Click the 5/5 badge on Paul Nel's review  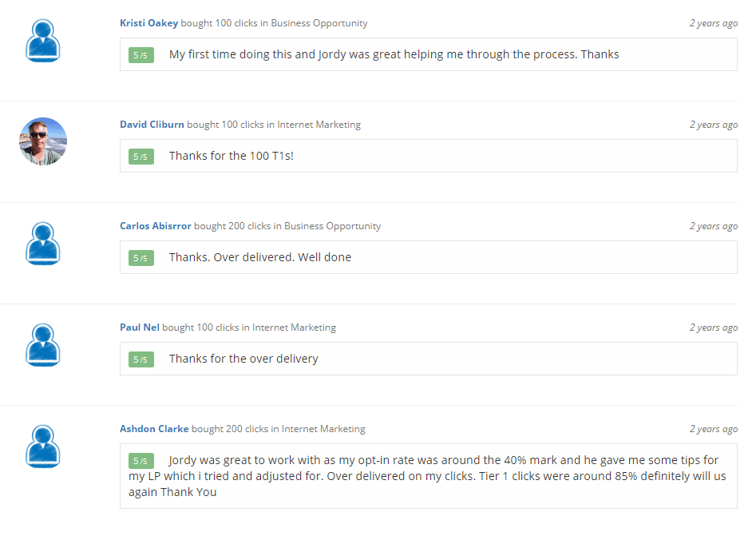pos(141,359)
